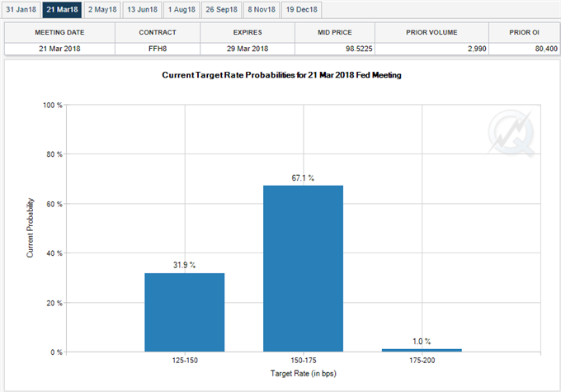Click the CONTRACT column header
The image size is (561, 392).
(158, 32)
